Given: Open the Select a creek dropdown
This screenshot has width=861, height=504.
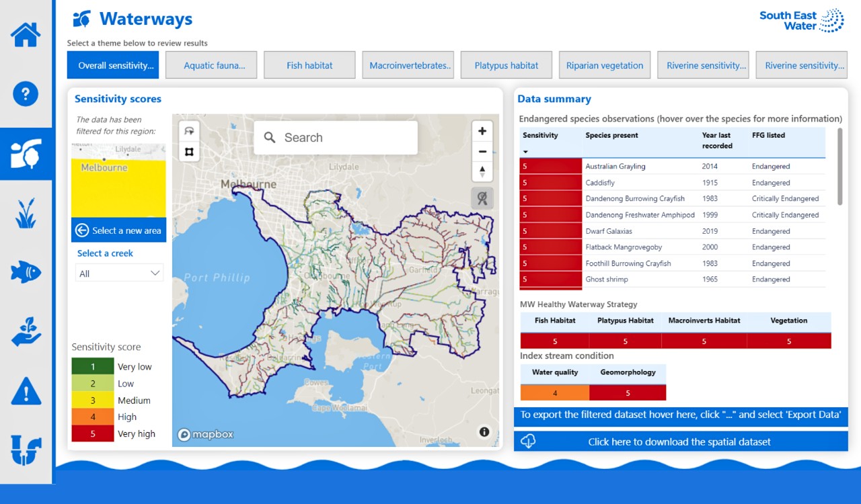Looking at the screenshot, I should (119, 274).
